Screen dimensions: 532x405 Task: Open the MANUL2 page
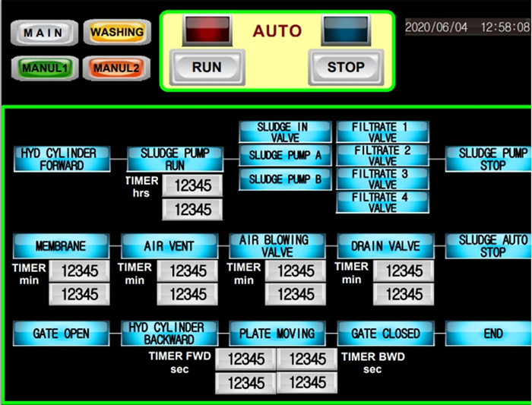[116, 68]
